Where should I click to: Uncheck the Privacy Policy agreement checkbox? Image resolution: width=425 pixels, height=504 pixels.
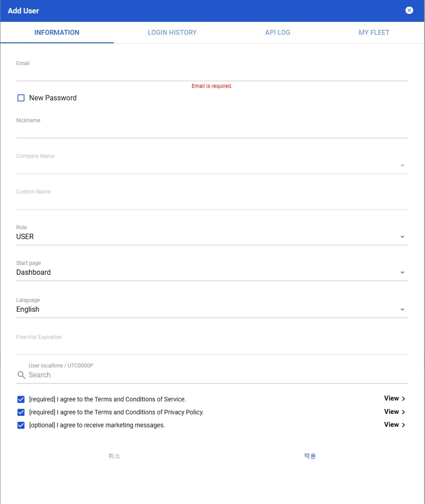tap(21, 412)
